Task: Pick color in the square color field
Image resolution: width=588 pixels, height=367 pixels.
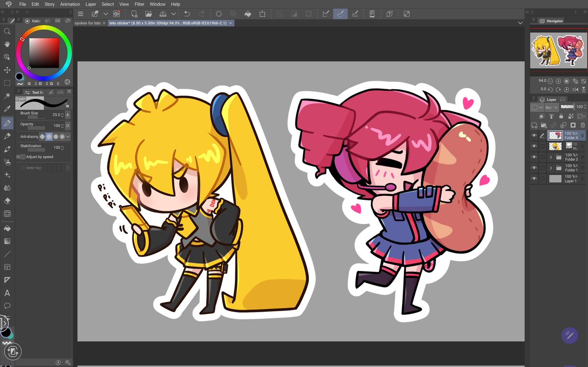Action: pyautogui.click(x=44, y=52)
